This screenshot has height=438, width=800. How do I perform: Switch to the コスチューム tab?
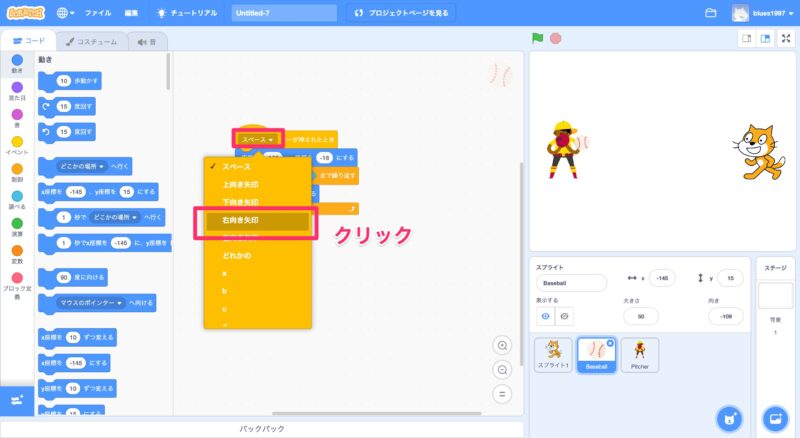click(91, 41)
